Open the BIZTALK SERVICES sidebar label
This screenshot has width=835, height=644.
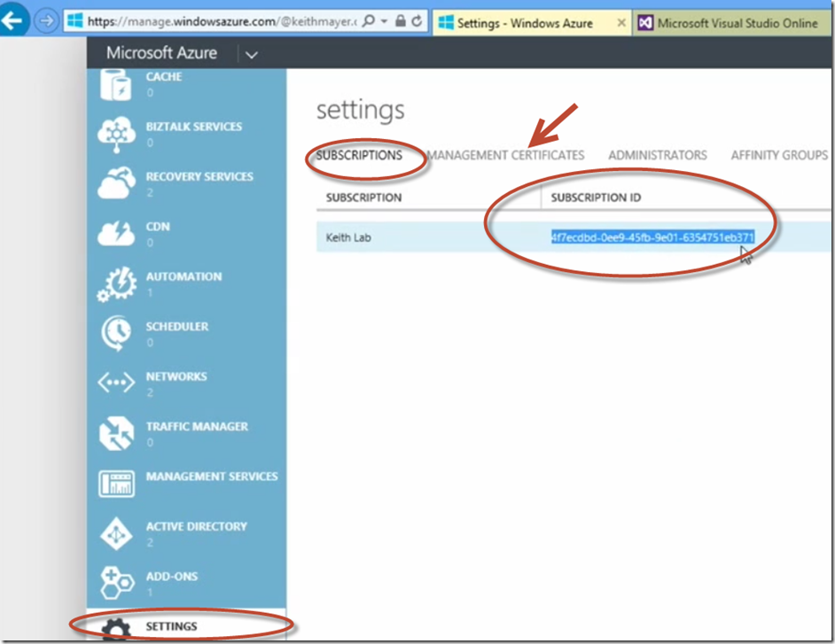[194, 127]
